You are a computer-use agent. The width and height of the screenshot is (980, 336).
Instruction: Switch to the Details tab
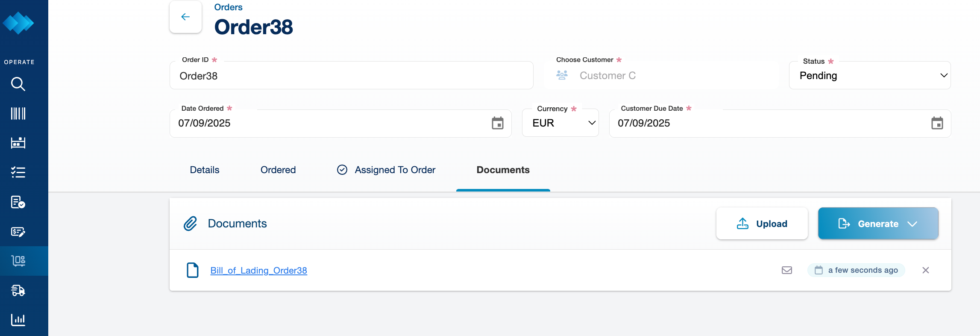(205, 170)
